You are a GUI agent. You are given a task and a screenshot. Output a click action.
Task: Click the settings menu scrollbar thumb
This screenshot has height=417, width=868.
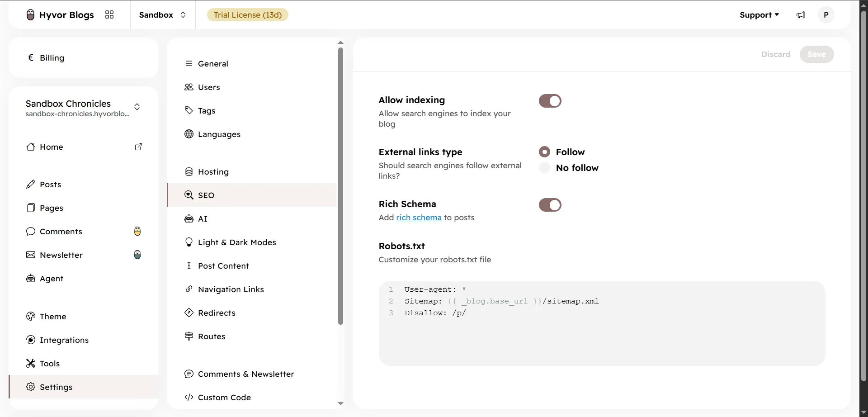click(340, 186)
